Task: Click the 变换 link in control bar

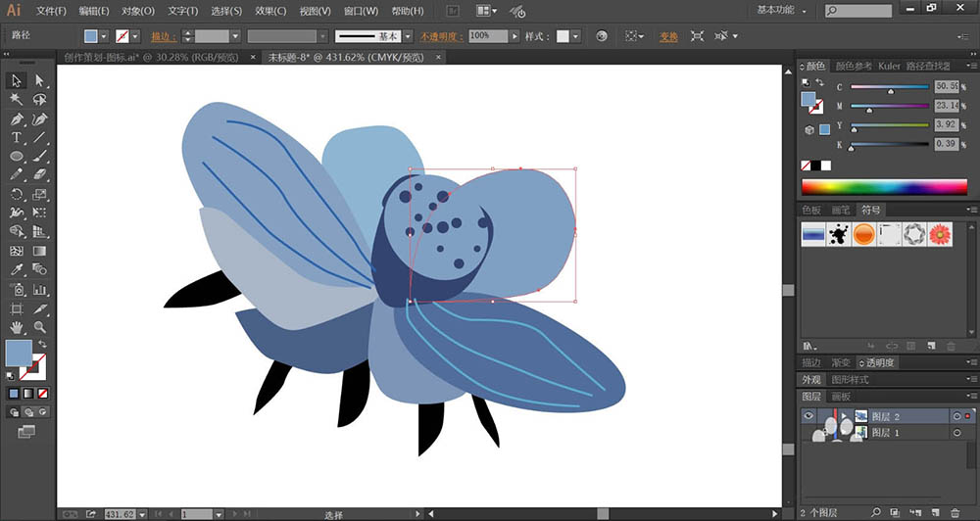Action: [668, 36]
